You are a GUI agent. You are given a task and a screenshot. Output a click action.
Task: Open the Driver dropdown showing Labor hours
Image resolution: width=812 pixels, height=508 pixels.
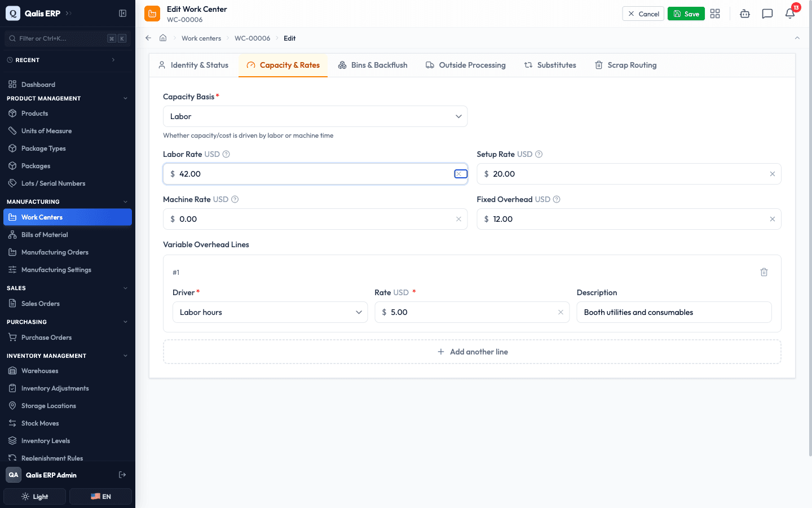270,312
